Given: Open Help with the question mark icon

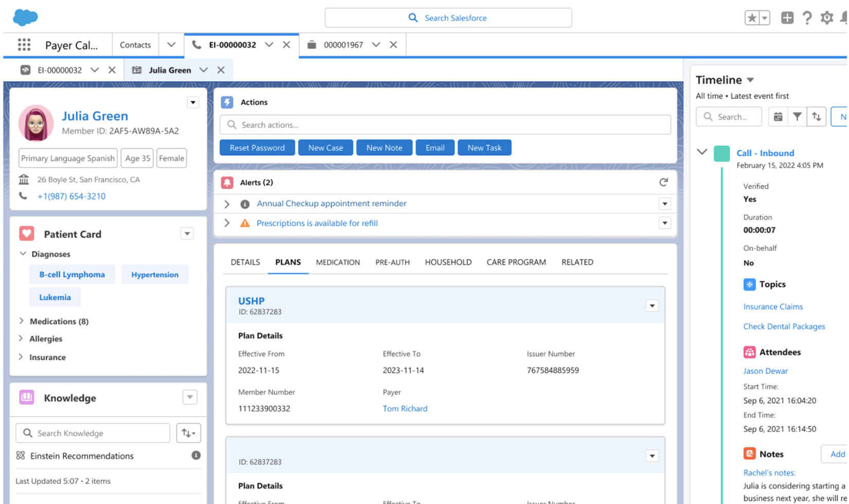Looking at the screenshot, I should pos(807,17).
